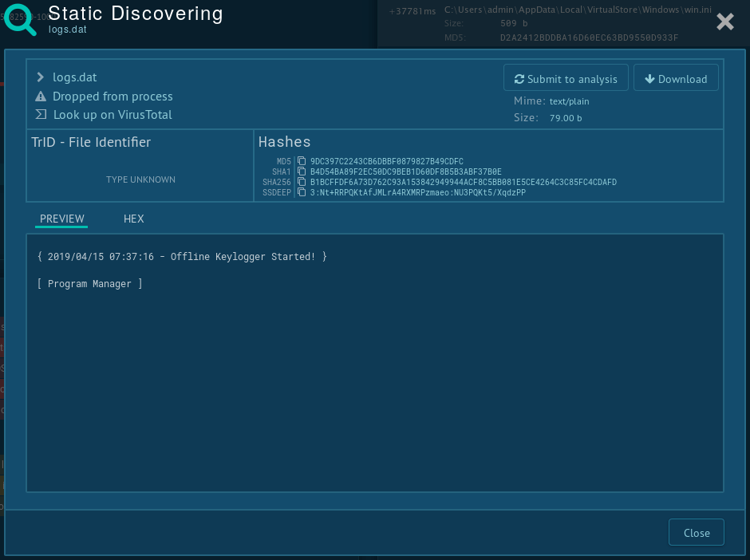Click the Offline Keylogger Started line in the preview
This screenshot has width=750, height=560.
(x=182, y=257)
